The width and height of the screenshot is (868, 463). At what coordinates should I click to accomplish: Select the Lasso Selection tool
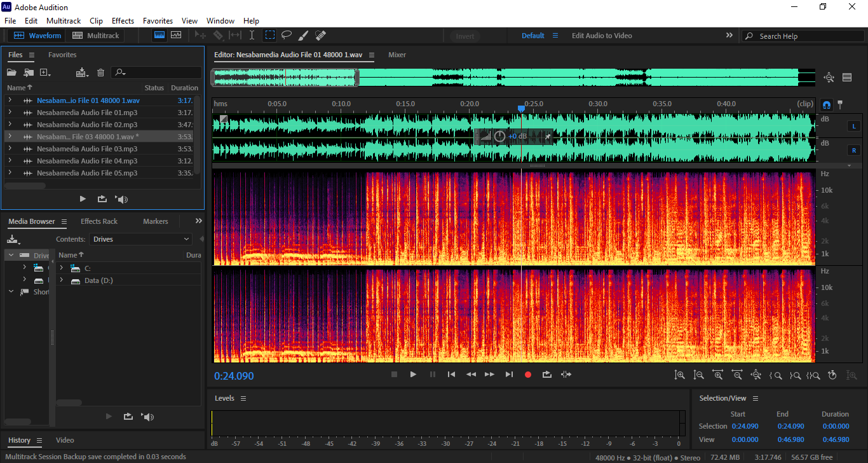click(x=287, y=36)
